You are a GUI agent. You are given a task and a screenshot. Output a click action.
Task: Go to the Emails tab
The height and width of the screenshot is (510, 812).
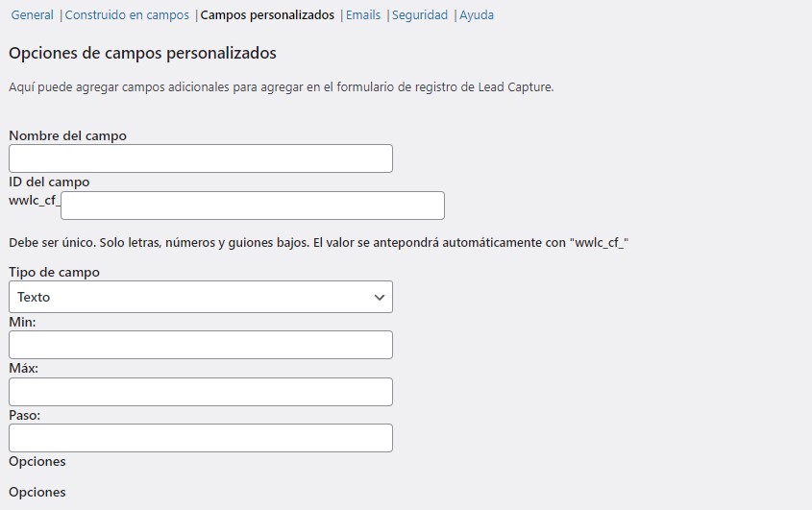363,15
